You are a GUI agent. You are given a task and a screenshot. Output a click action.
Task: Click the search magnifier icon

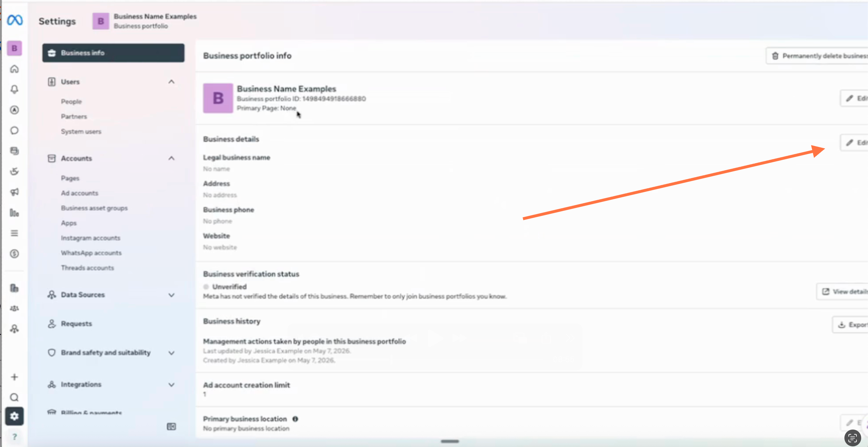click(x=14, y=398)
